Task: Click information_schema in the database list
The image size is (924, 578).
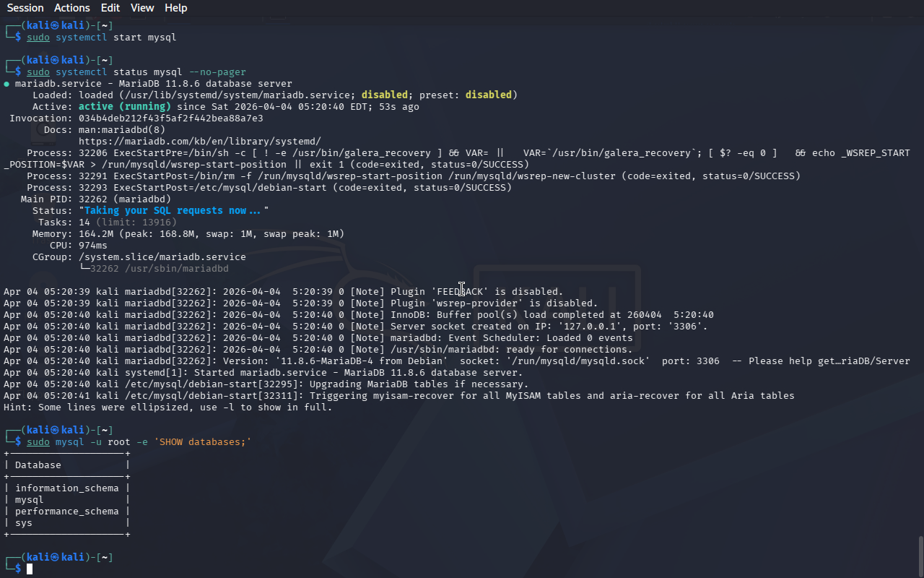Action: point(66,488)
